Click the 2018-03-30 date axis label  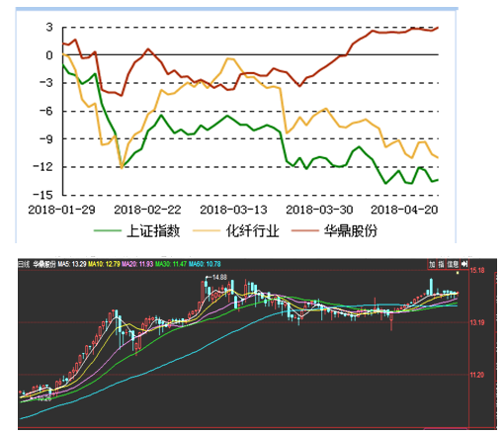[x=319, y=210]
